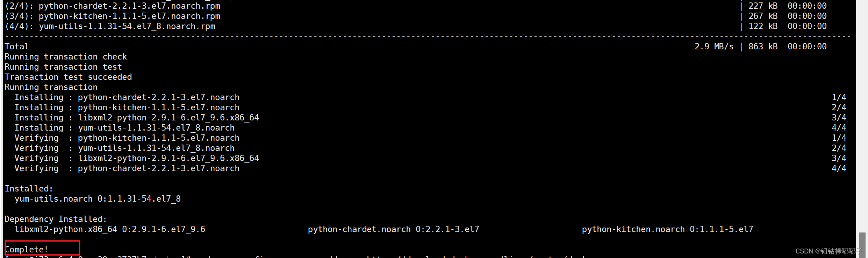Click the '4/4' counter on python-chardet Verifying row

pyautogui.click(x=839, y=168)
